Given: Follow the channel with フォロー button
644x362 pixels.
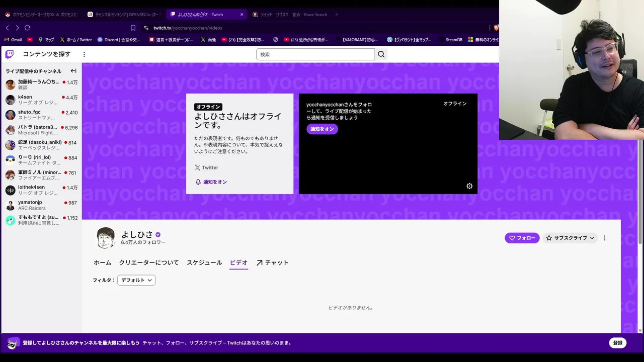Looking at the screenshot, I should pyautogui.click(x=522, y=238).
